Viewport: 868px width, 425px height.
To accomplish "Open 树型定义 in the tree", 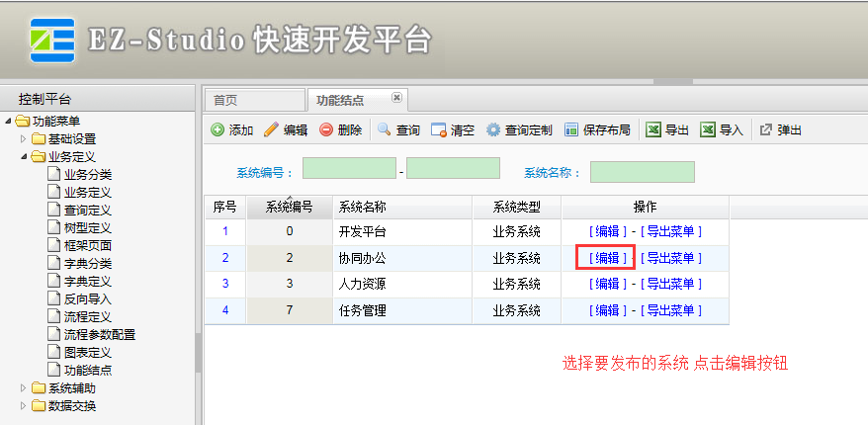I will 88,228.
